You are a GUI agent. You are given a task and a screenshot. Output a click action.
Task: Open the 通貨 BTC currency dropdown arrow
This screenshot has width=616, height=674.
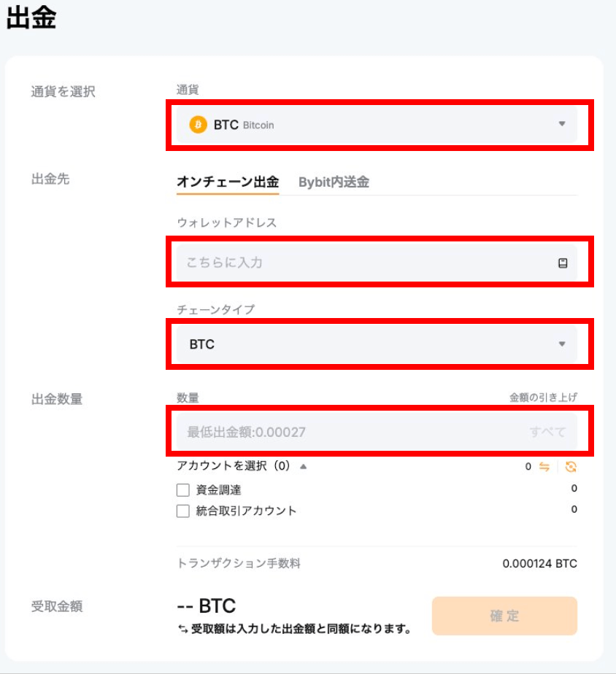click(x=562, y=124)
